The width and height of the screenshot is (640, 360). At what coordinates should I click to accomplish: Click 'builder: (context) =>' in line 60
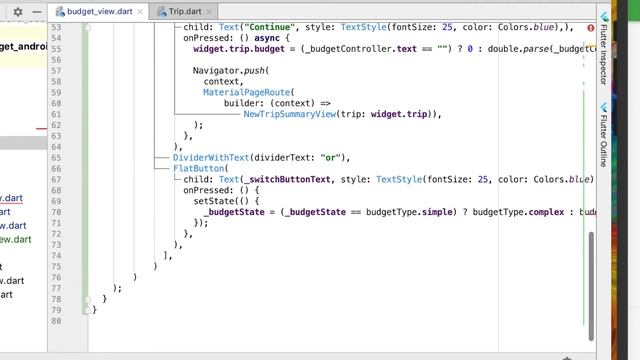pos(277,103)
